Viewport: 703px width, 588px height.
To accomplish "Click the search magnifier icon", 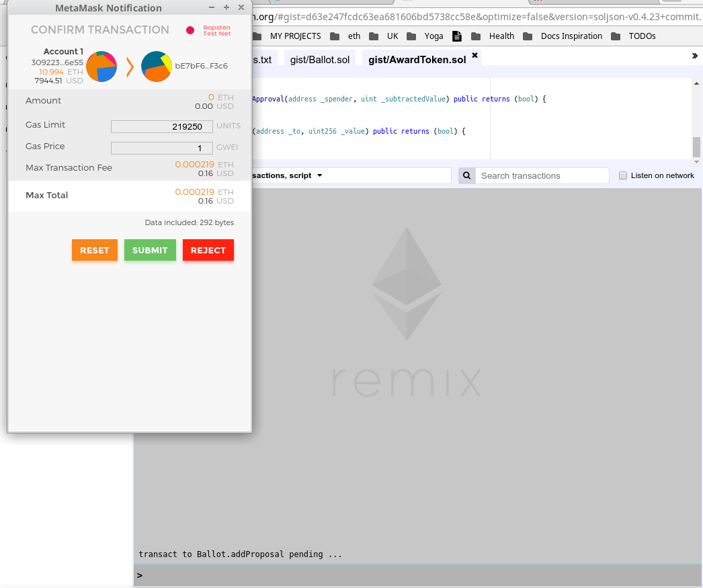I will tap(466, 175).
